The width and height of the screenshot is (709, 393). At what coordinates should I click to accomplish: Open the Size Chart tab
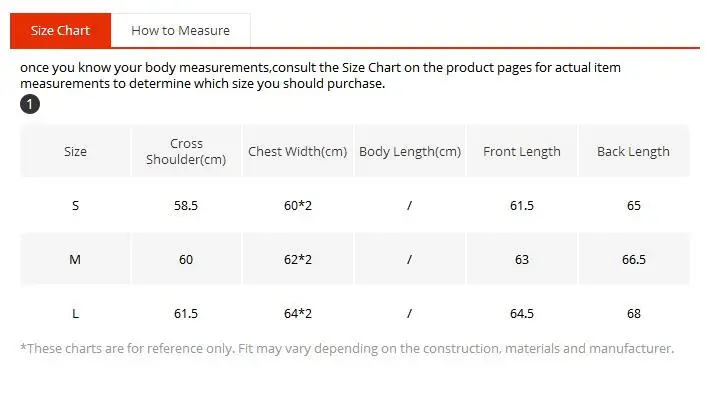pyautogui.click(x=60, y=30)
